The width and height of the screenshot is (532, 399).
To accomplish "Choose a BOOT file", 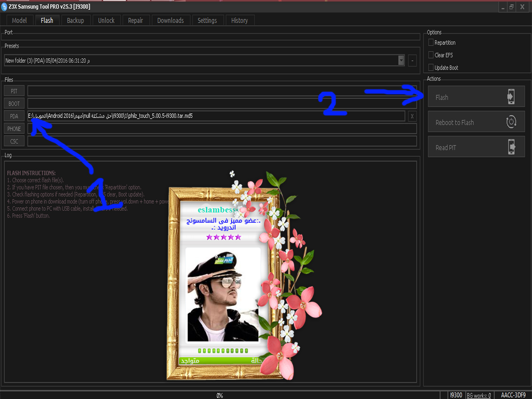I will [14, 103].
